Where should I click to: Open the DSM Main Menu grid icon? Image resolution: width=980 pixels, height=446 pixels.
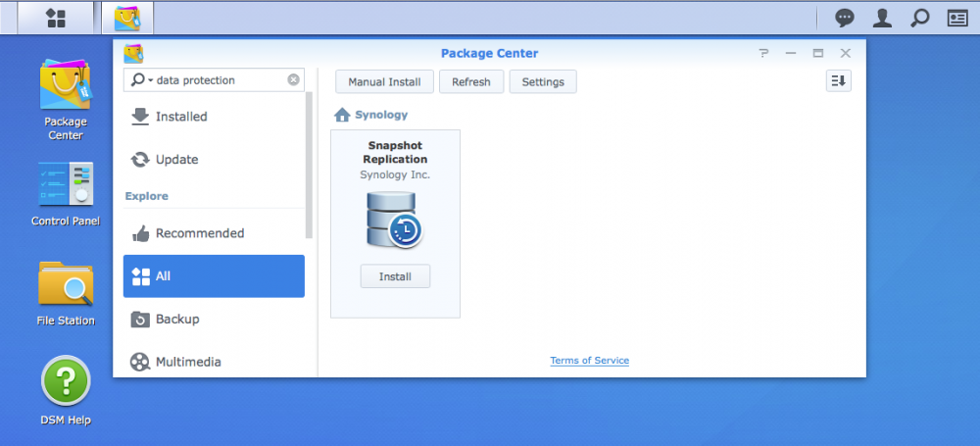pos(56,19)
